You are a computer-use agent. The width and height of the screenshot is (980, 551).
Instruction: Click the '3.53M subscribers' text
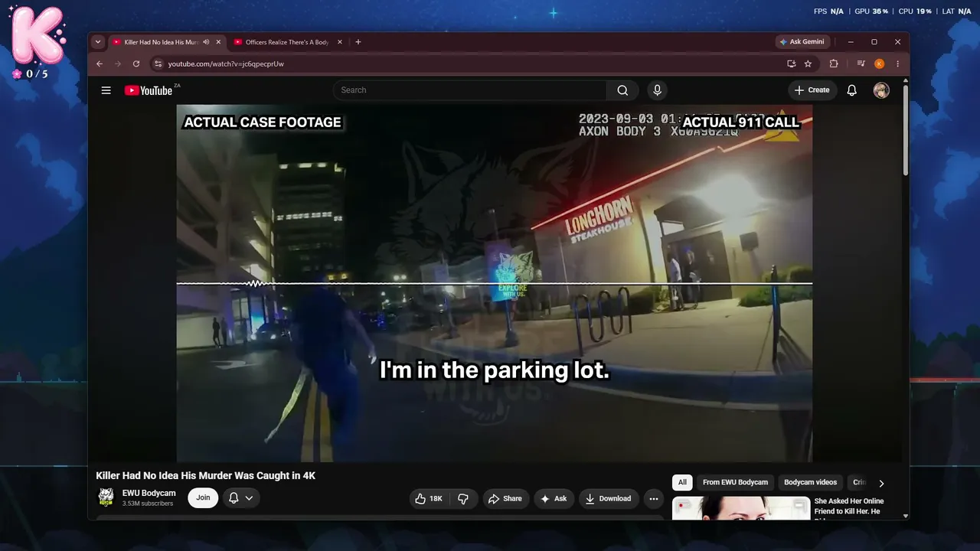pyautogui.click(x=148, y=504)
